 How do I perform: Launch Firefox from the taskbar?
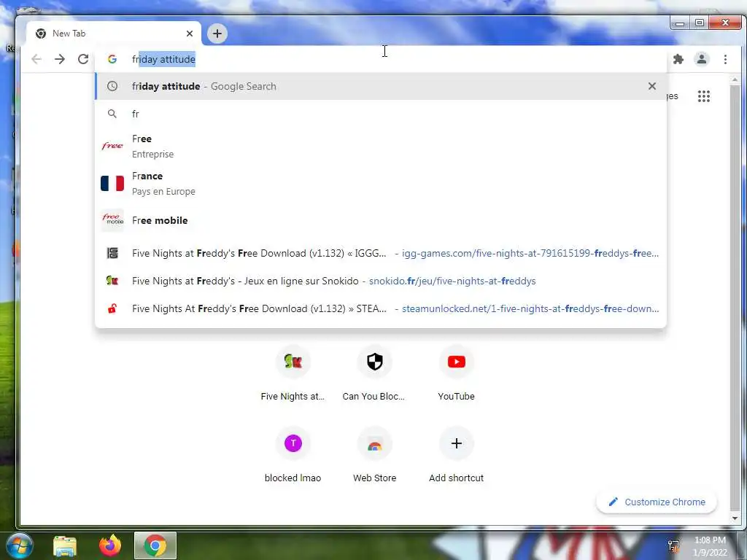(x=110, y=545)
